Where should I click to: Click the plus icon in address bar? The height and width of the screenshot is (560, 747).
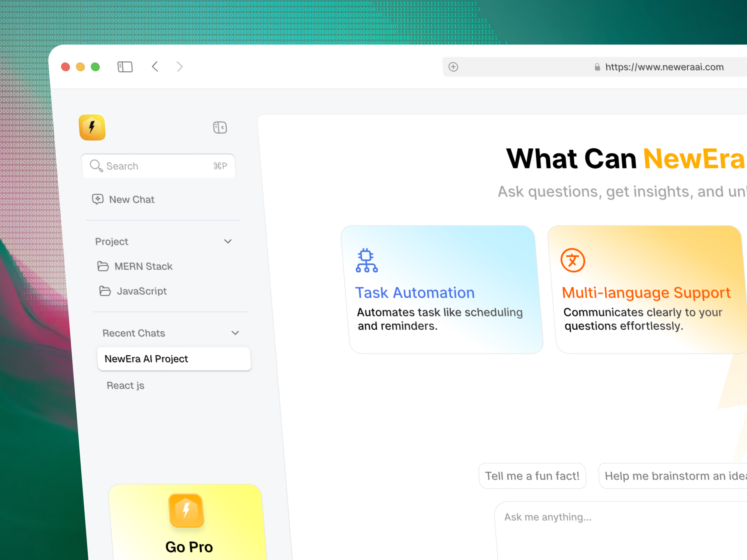(453, 67)
